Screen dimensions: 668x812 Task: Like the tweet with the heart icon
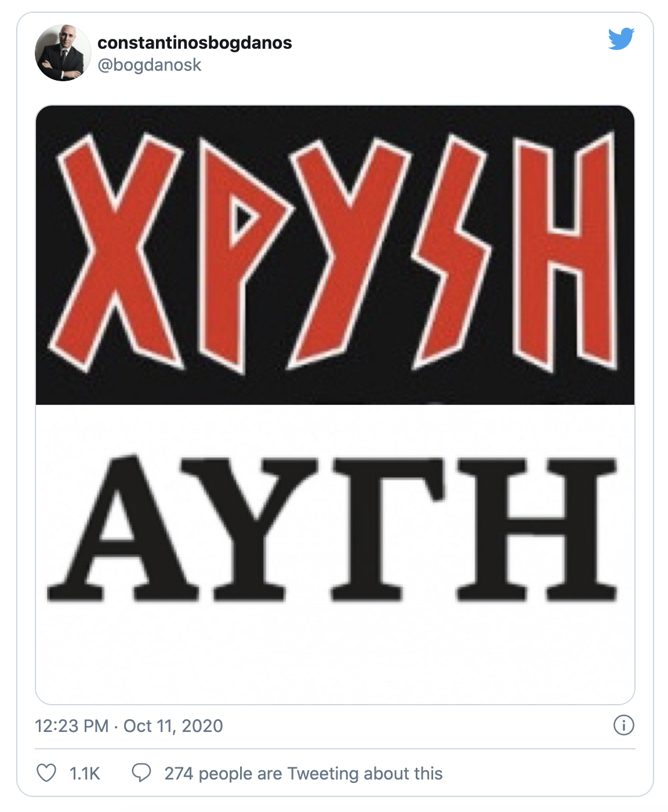pos(46,773)
